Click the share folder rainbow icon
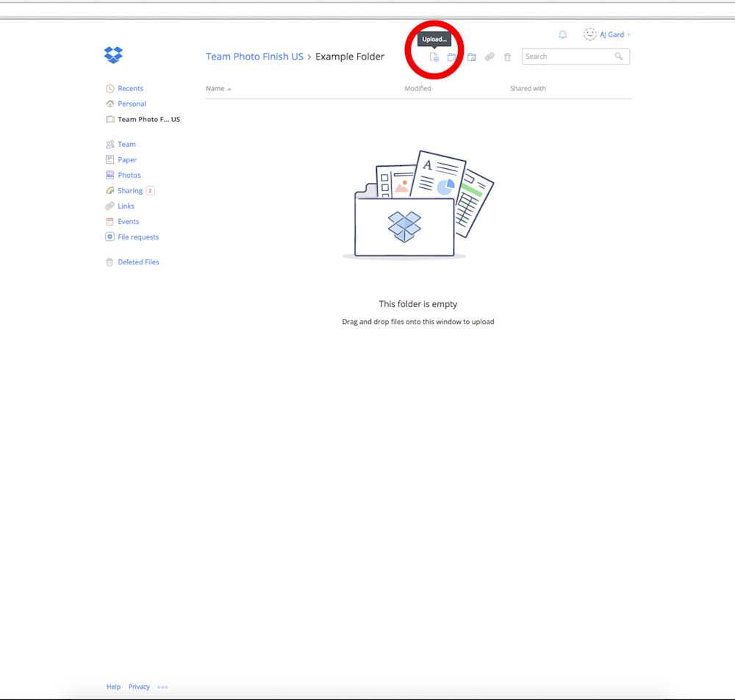This screenshot has height=700, width=735. pyautogui.click(x=472, y=57)
